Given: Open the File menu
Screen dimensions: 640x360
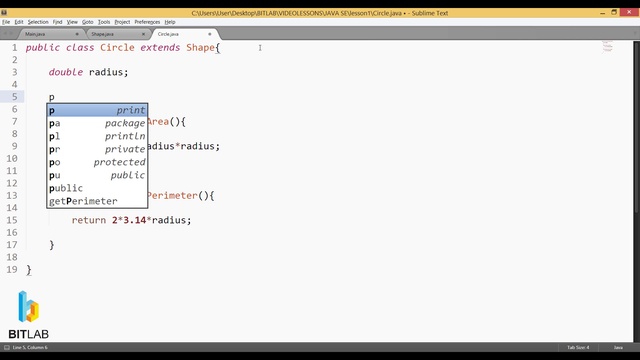Looking at the screenshot, I should (6, 22).
